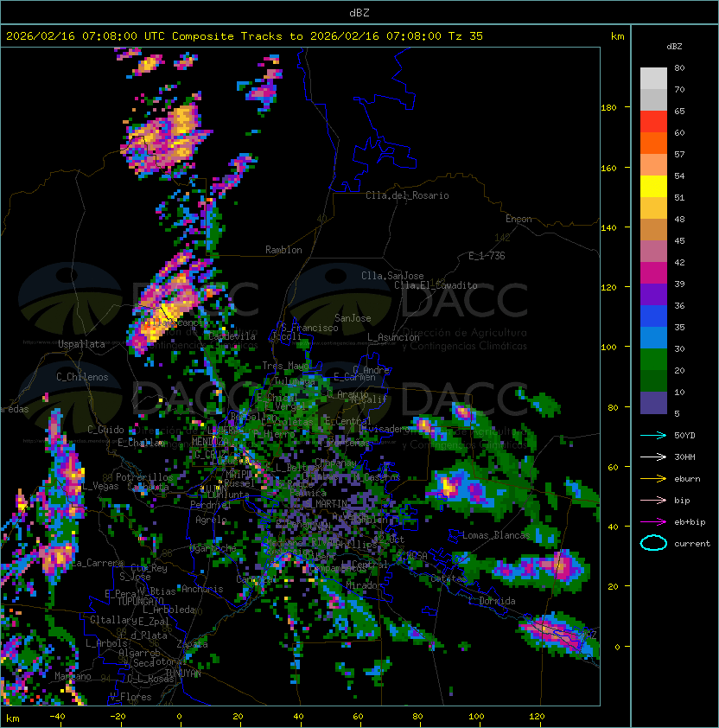The width and height of the screenshot is (719, 728).
Task: Pick the blue 35–36 dBZ band
Action: 653,316
